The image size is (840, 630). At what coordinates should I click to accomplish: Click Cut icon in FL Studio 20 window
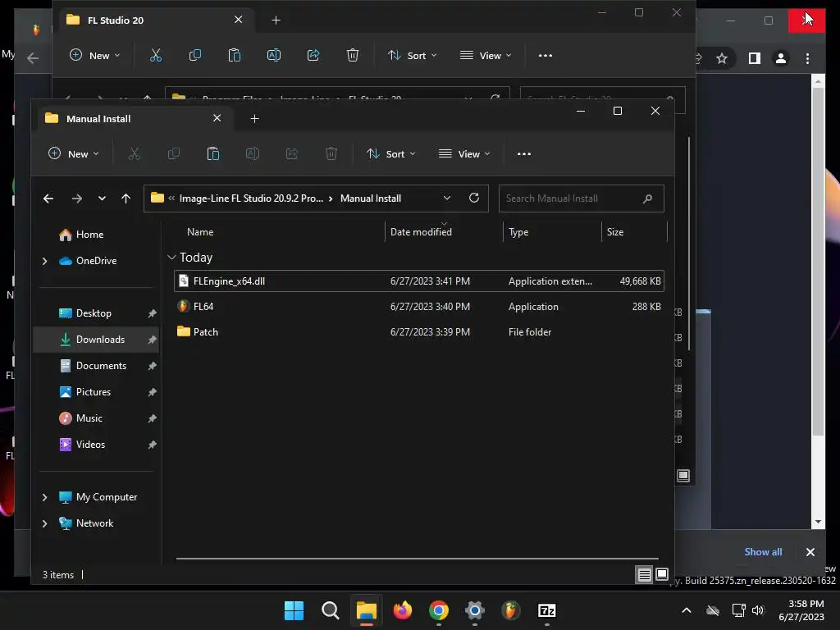click(155, 55)
